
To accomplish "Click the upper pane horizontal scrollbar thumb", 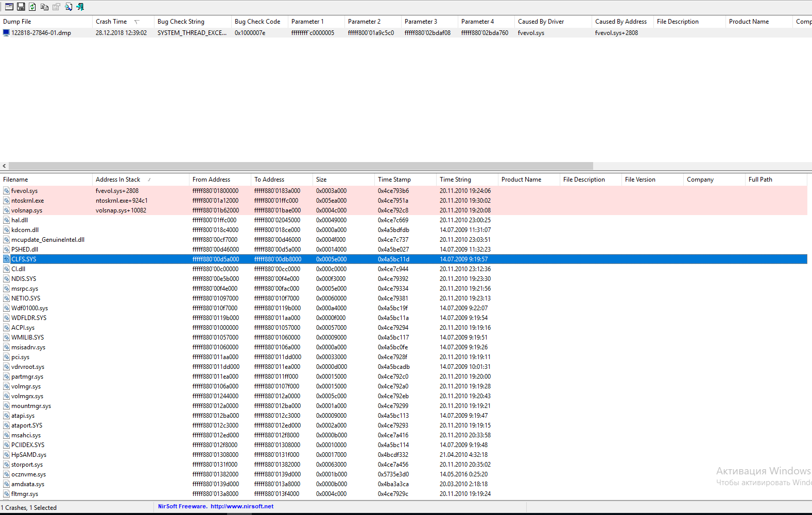I will point(301,166).
